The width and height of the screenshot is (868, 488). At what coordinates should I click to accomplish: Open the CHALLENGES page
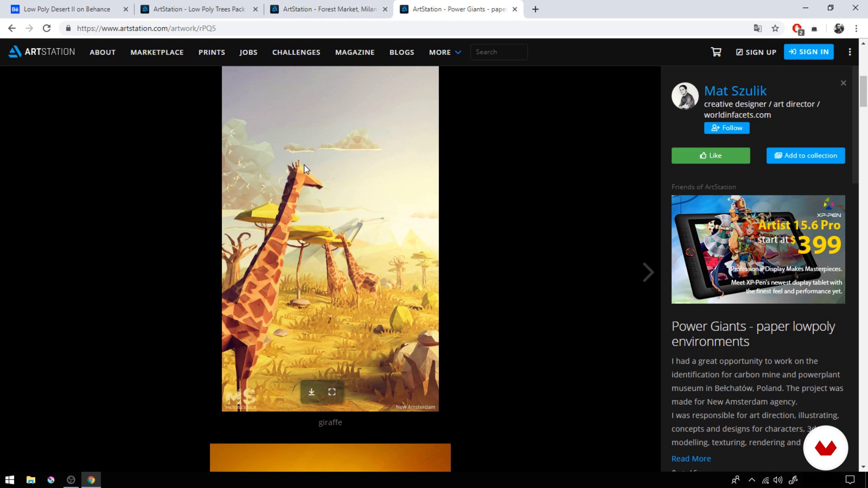296,52
